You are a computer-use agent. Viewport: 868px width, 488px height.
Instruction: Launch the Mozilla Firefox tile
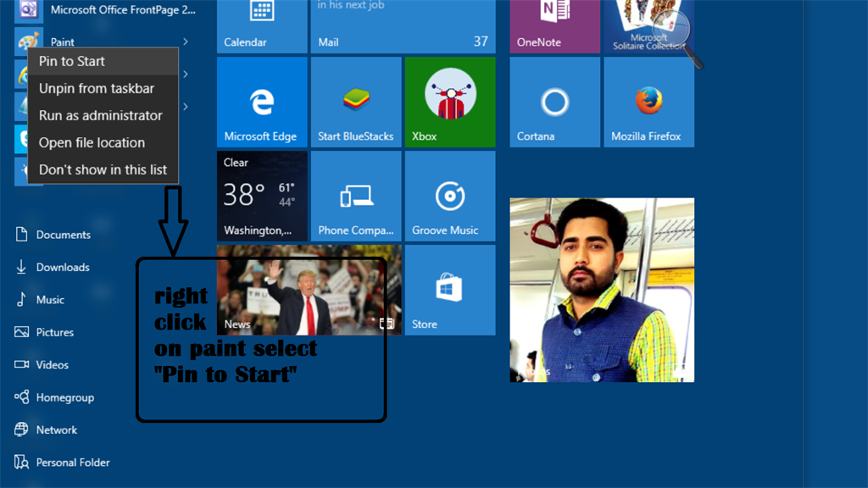click(x=648, y=102)
